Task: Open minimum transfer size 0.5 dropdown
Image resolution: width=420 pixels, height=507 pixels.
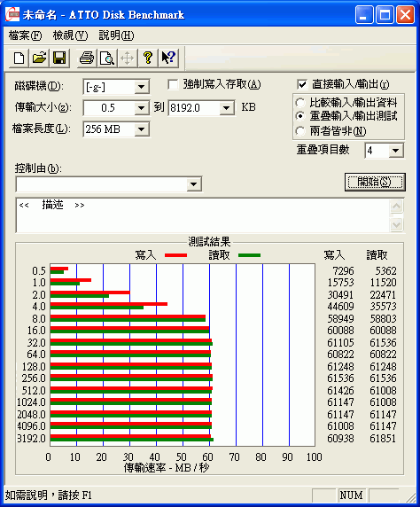Action: (x=141, y=107)
